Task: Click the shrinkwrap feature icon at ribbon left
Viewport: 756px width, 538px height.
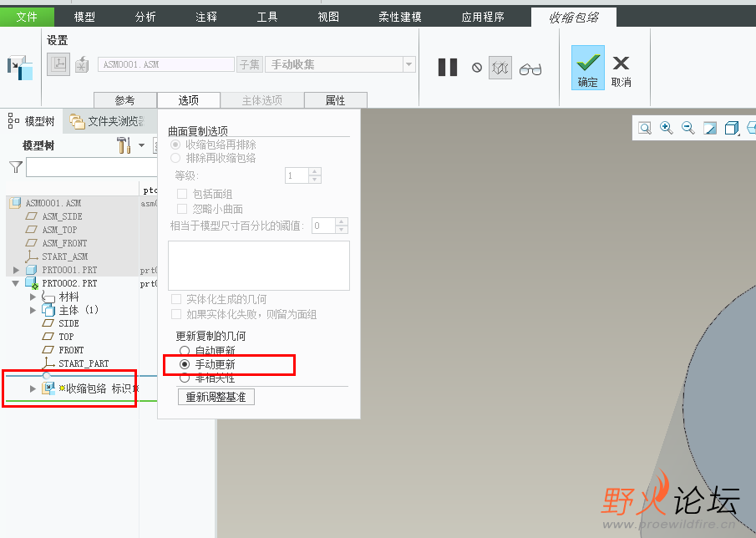Action: (x=20, y=68)
